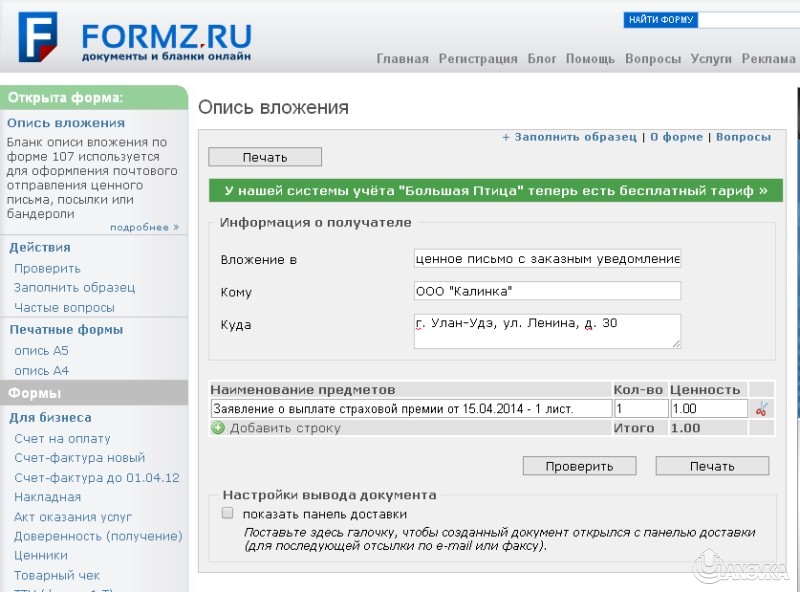Viewport: 800px width, 592px height.
Task: Click the FORMZ.RU logo icon
Action: [37, 38]
